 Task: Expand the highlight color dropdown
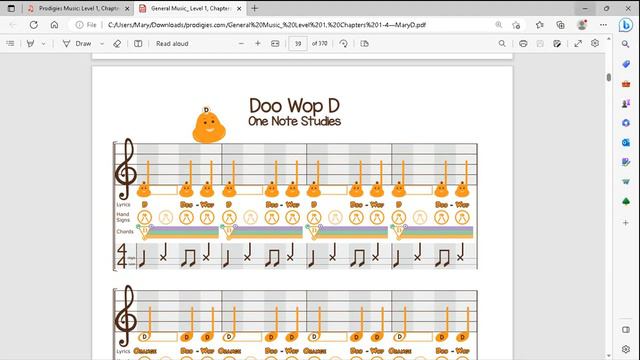point(43,43)
